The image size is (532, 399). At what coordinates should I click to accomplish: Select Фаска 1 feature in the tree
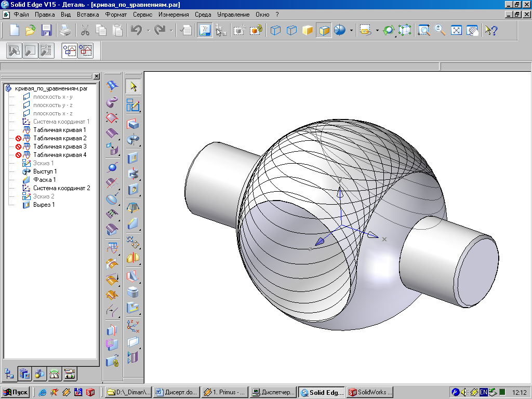[44, 180]
